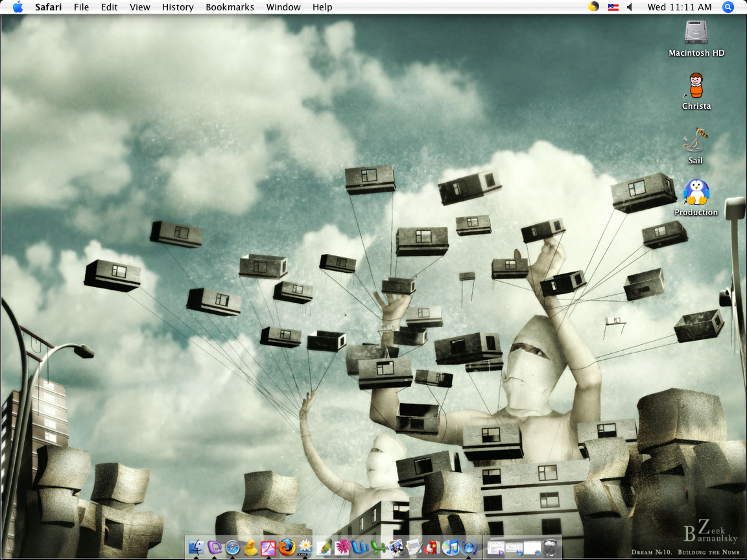Launch Microsoft Word from the Dock

pos(360,548)
